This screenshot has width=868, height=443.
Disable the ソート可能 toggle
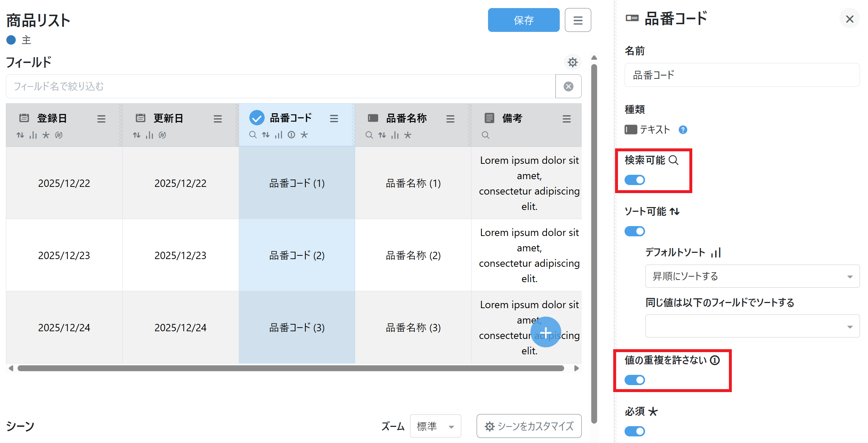pyautogui.click(x=634, y=231)
